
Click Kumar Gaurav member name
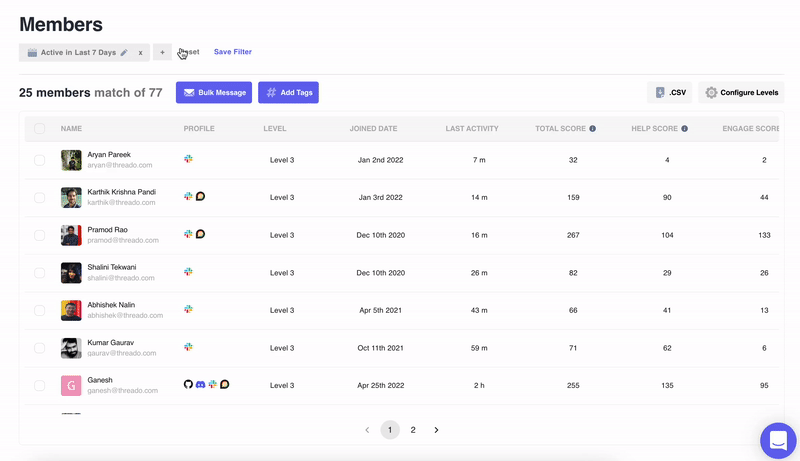pos(110,343)
